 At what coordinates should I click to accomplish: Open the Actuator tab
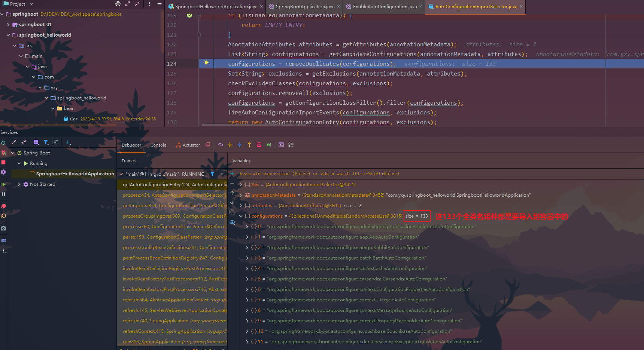coord(188,145)
